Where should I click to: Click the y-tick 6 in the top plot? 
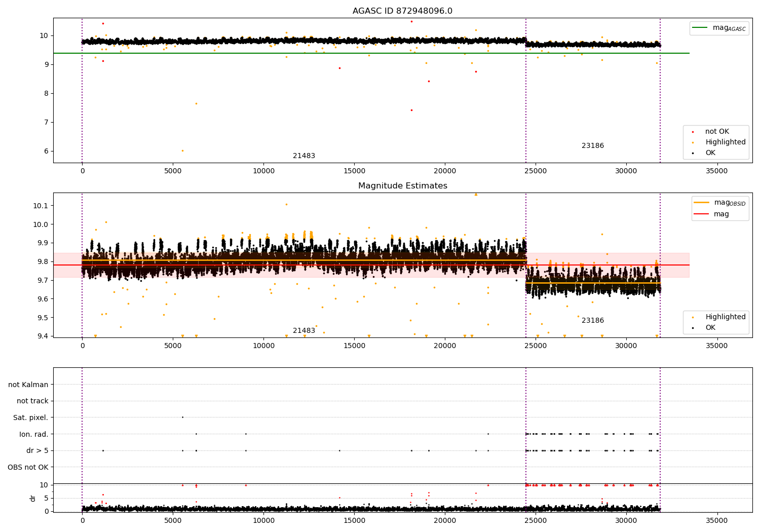pos(47,151)
